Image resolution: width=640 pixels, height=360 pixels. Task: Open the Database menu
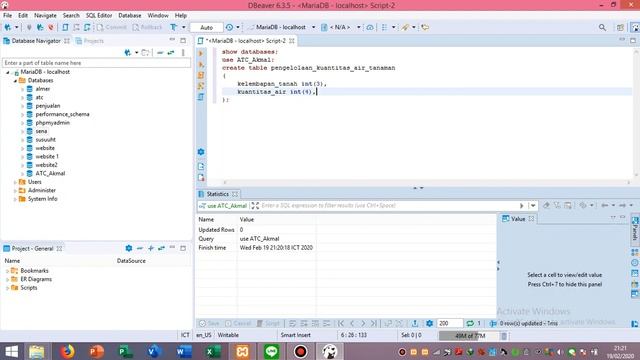pyautogui.click(x=130, y=16)
